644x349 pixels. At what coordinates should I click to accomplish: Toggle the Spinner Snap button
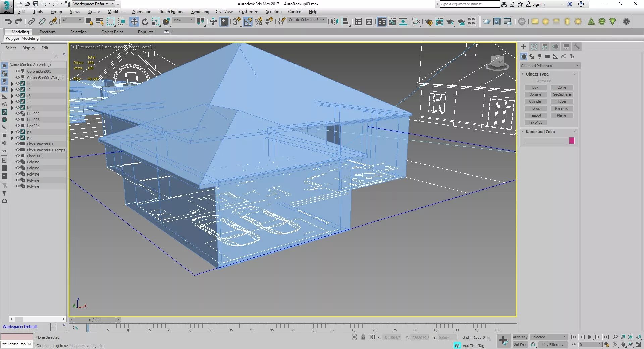pyautogui.click(x=269, y=22)
